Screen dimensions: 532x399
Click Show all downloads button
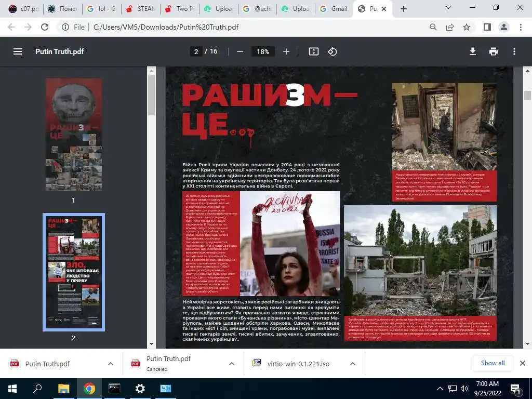tap(493, 363)
